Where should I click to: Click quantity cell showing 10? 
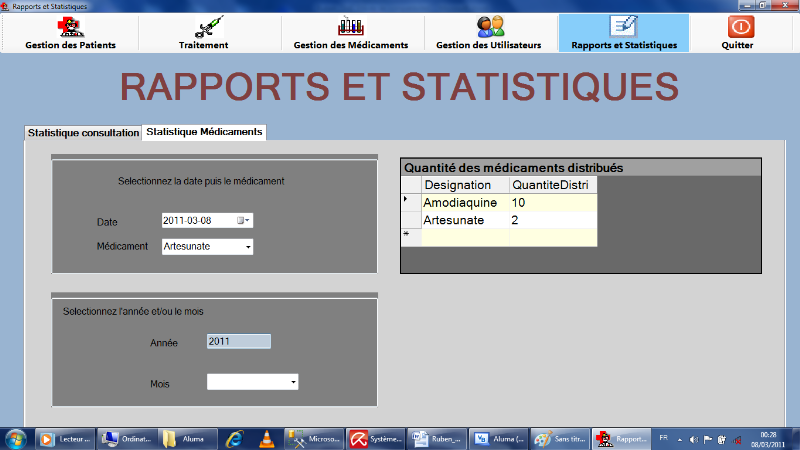(x=553, y=203)
